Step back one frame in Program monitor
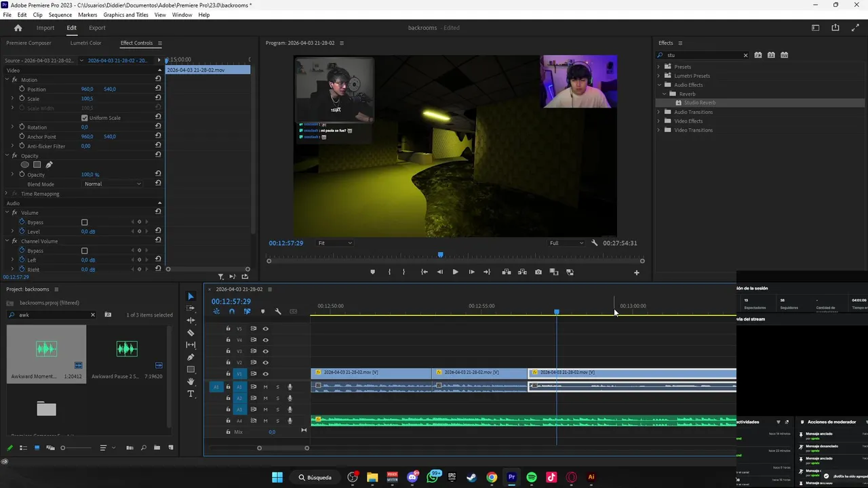This screenshot has width=868, height=488. click(x=440, y=272)
